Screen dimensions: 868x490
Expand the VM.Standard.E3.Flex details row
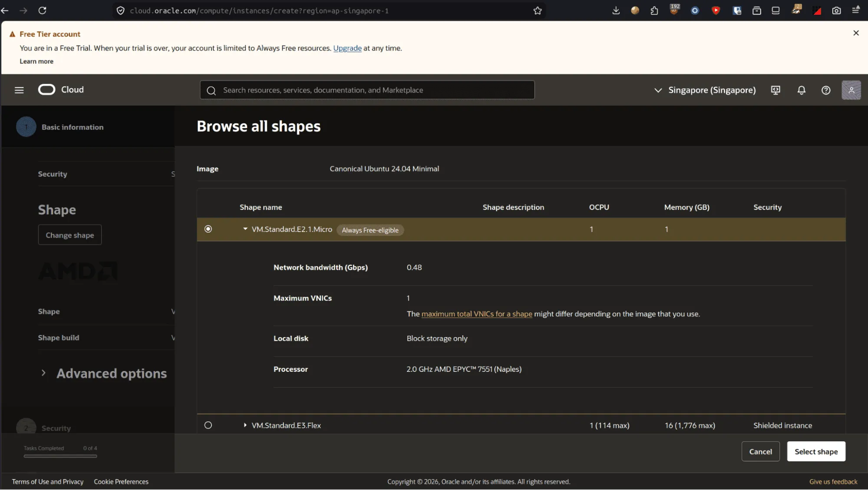tap(245, 425)
